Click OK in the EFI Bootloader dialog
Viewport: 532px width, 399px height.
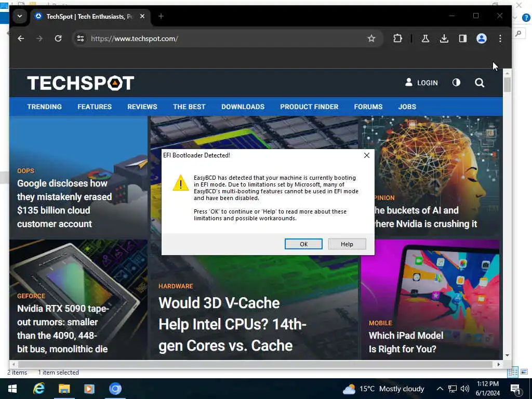coord(303,244)
